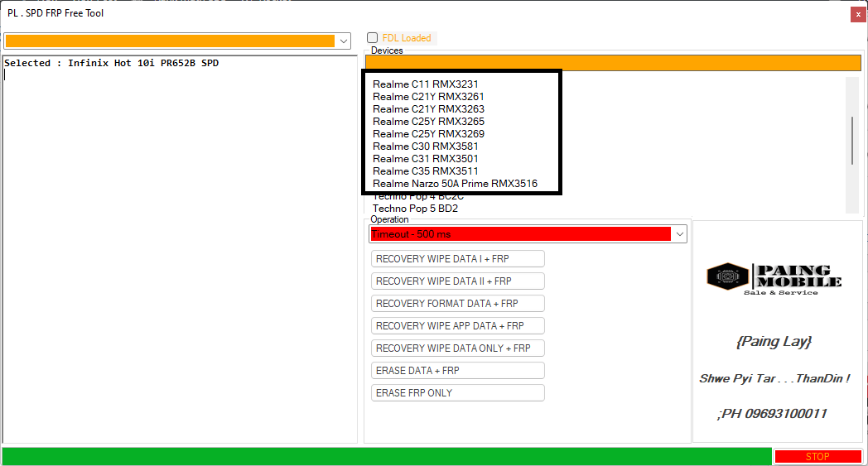This screenshot has width=868, height=466.
Task: Close the PL SPD FRP Free Tool window
Action: click(x=858, y=14)
